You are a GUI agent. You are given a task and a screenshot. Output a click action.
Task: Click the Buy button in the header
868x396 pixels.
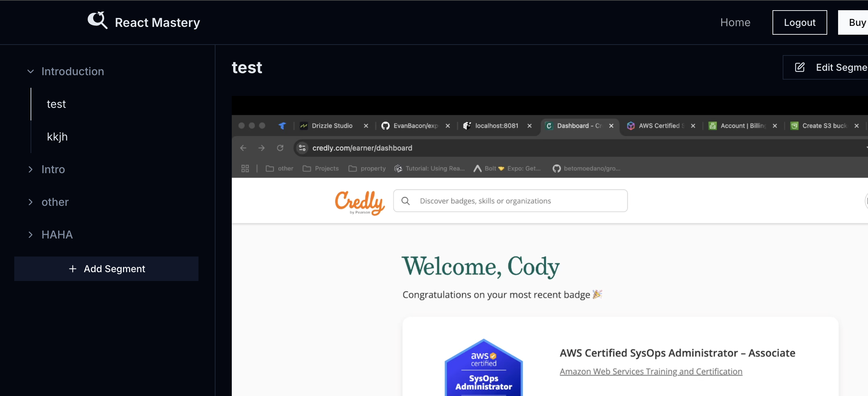854,22
